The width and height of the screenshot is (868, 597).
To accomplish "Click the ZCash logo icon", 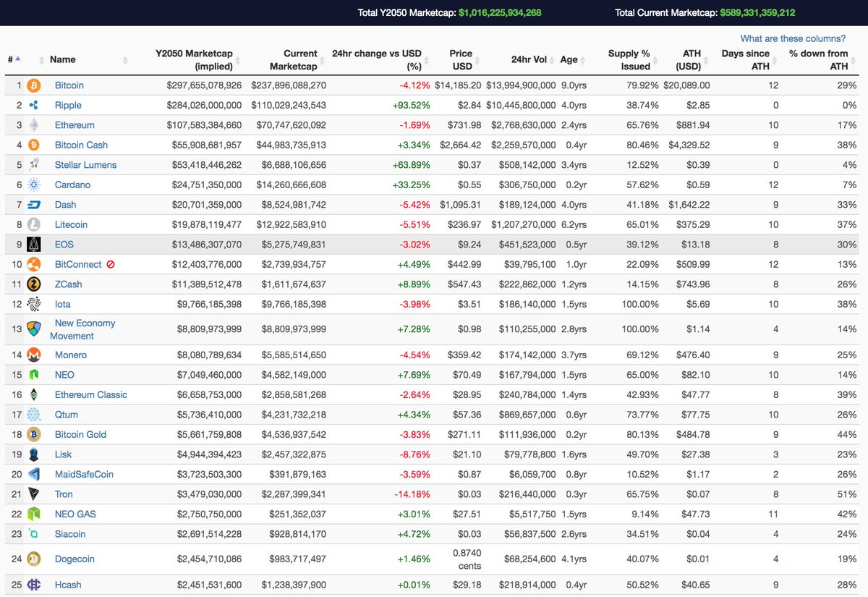I will coord(34,284).
